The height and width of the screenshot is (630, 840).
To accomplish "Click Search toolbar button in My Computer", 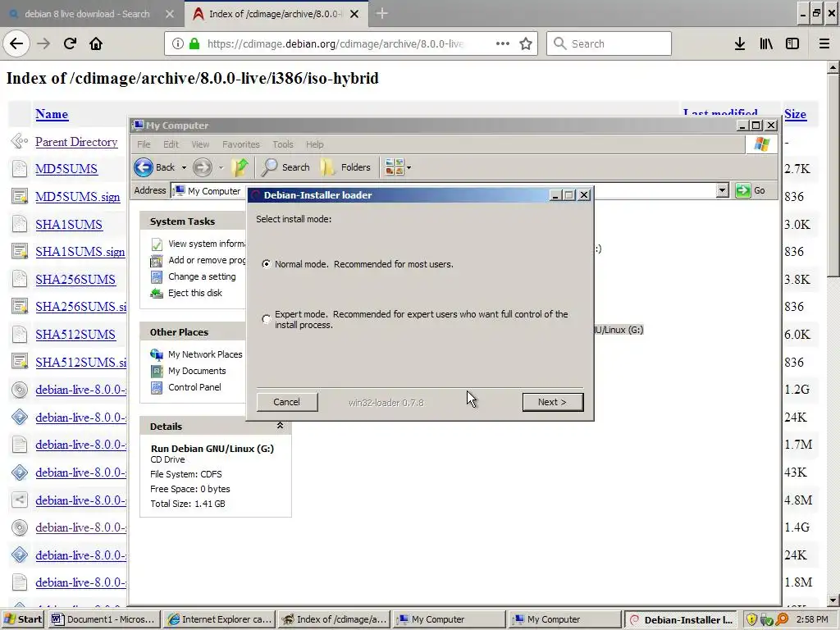I will (x=285, y=167).
